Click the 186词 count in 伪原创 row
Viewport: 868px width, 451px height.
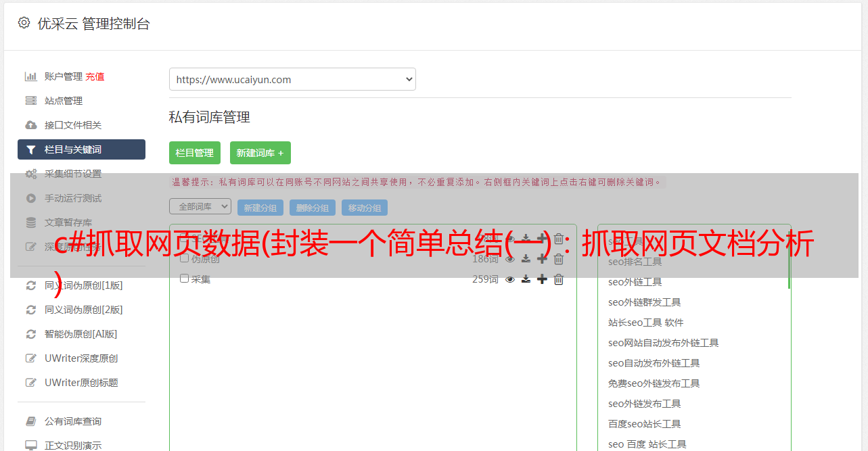485,259
